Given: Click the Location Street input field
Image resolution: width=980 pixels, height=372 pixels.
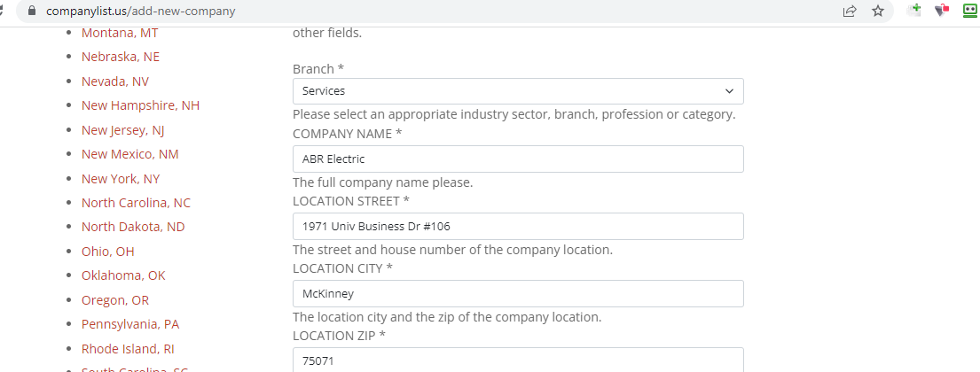Looking at the screenshot, I should click(518, 227).
